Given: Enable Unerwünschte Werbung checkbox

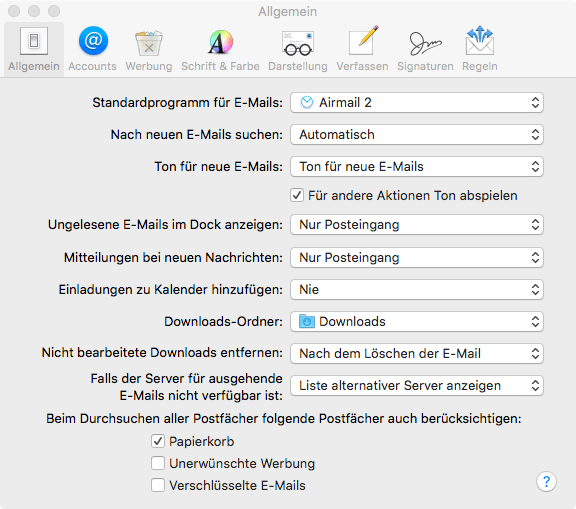Looking at the screenshot, I should pos(158,463).
